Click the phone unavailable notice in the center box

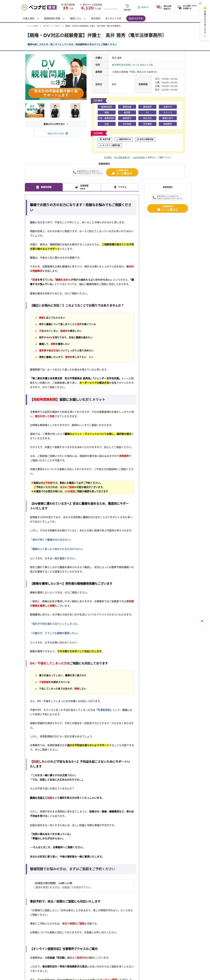pos(88,172)
